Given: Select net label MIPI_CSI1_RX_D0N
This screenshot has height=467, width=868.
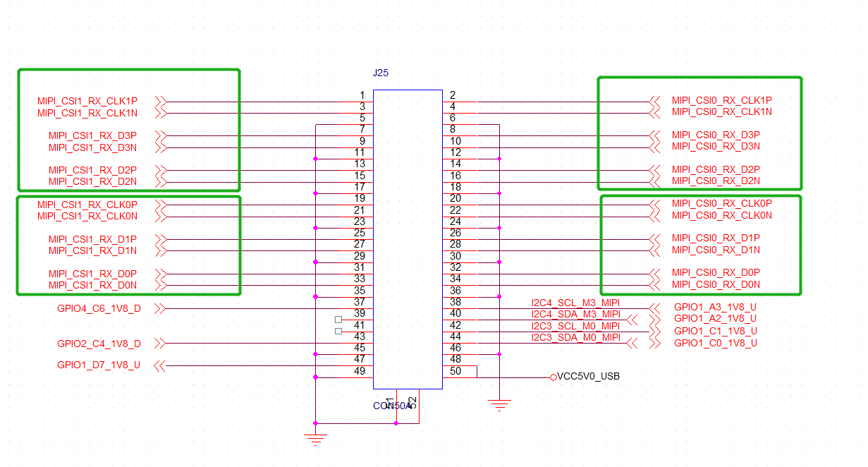Looking at the screenshot, I should (x=93, y=285).
